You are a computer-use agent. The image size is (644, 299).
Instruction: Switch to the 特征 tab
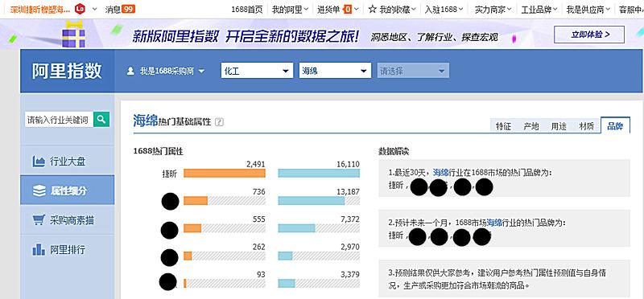tap(504, 126)
